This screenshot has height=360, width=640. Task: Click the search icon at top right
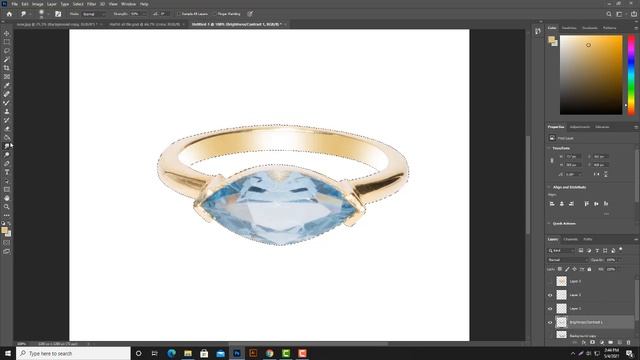pos(609,14)
